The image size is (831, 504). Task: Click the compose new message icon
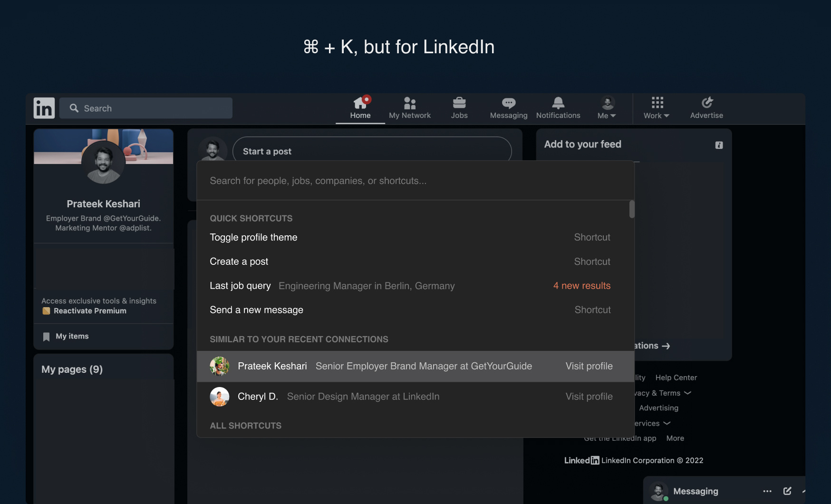787,491
